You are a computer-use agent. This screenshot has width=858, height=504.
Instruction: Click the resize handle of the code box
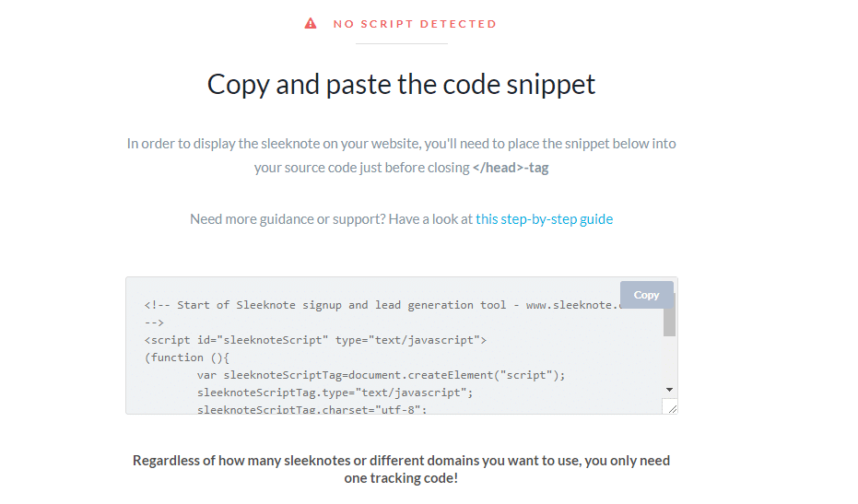coord(670,407)
